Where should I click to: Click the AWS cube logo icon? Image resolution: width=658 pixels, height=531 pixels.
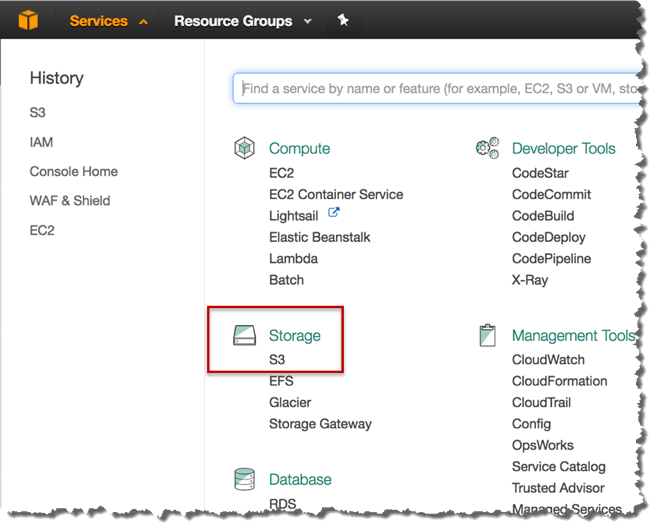click(x=28, y=20)
